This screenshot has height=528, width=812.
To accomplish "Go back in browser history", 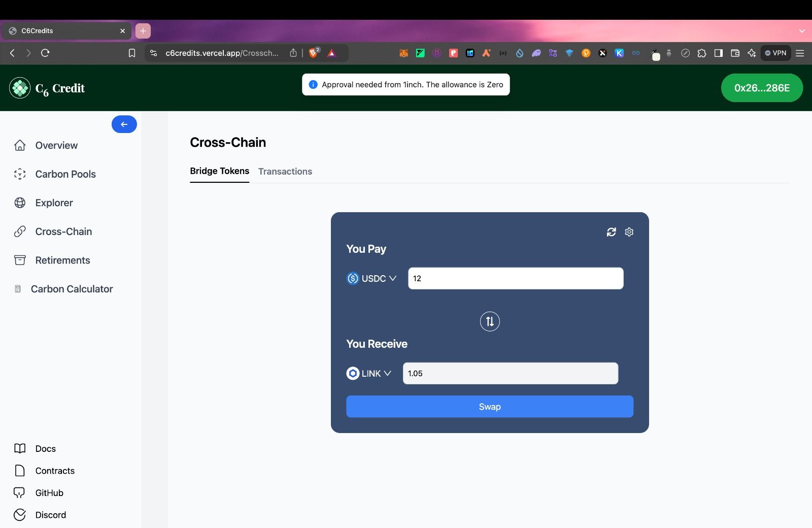I will tap(13, 53).
